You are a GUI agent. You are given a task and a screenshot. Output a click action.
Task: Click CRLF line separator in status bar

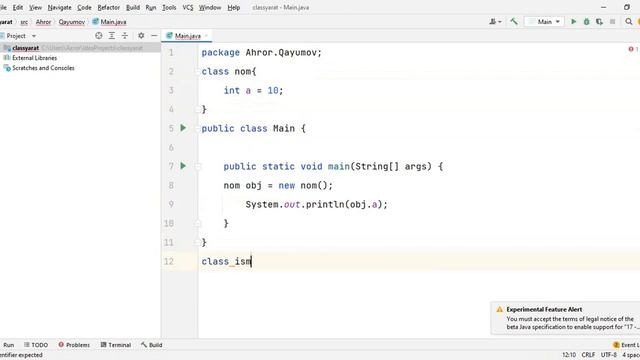pyautogui.click(x=588, y=355)
